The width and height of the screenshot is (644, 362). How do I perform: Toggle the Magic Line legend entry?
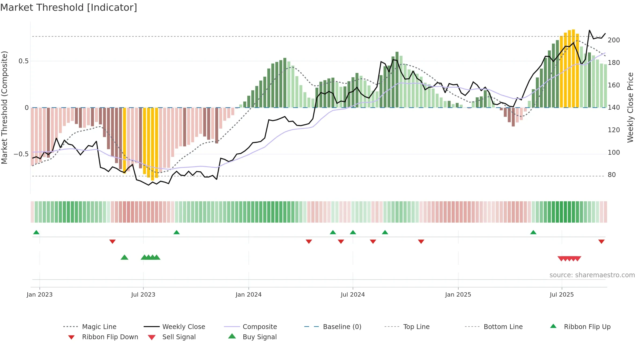tap(90, 327)
